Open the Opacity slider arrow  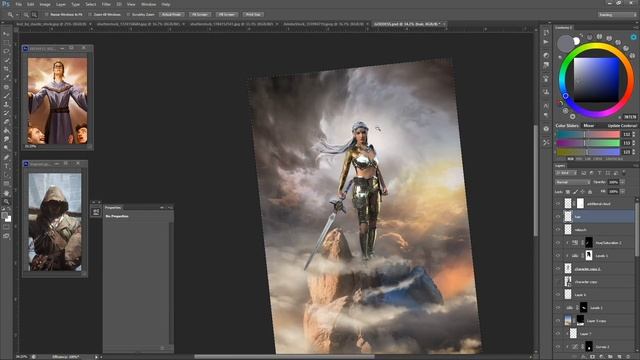tap(623, 182)
